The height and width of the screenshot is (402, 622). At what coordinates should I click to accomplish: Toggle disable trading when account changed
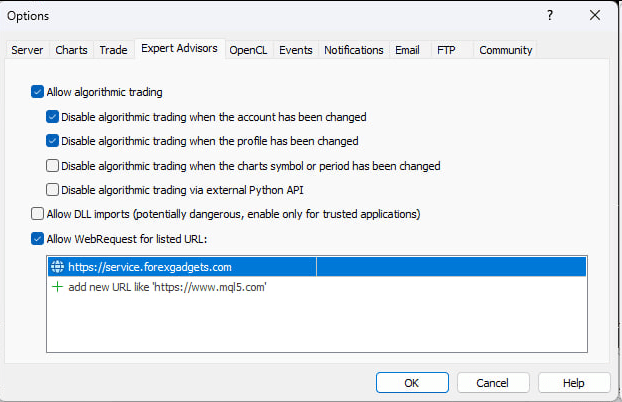(52, 117)
